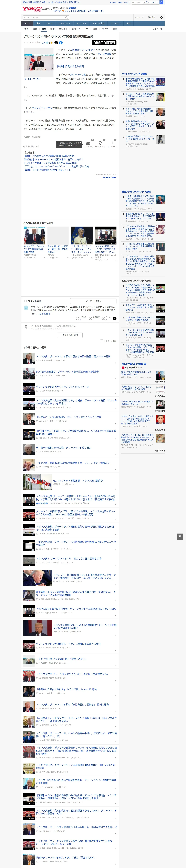Open the トピックス一覧 link
Image resolution: width=186 pixels, height=868 pixels.
pyautogui.click(x=155, y=29)
